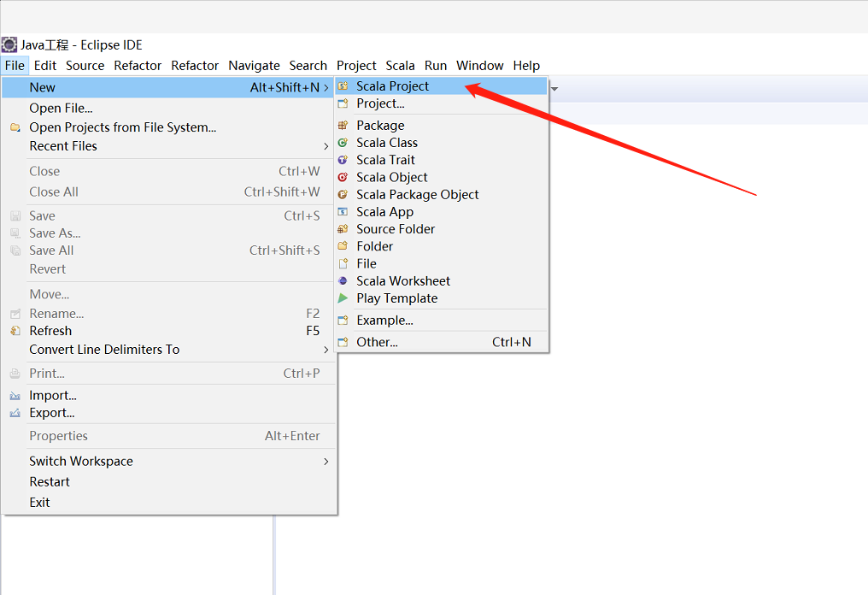Screen dimensions: 868x595
Task: Click the green Play Template icon
Action: point(343,298)
